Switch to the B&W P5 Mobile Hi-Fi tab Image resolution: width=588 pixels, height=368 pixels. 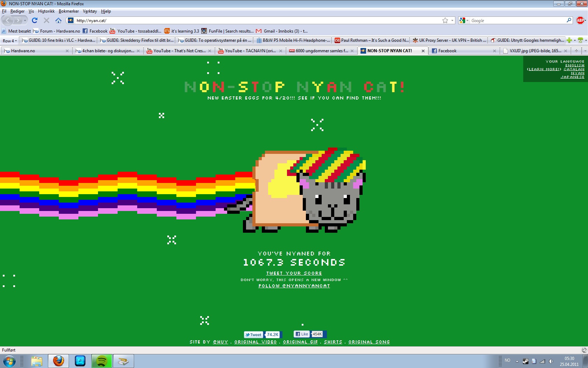click(x=293, y=40)
